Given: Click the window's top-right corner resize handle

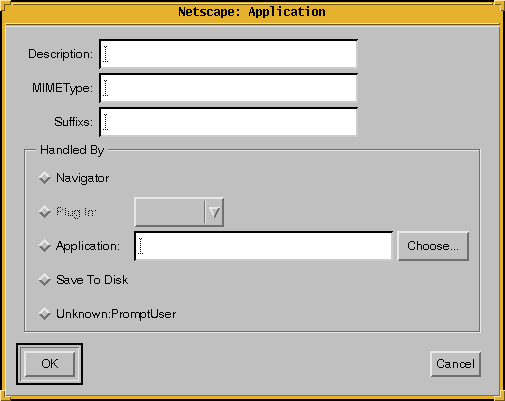Looking at the screenshot, I should point(499,6).
